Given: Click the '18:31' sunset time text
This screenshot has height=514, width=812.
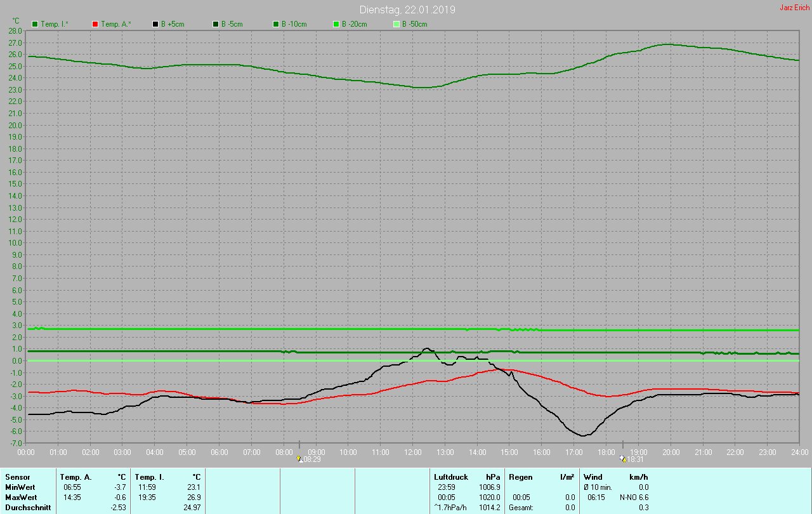Looking at the screenshot, I should (x=636, y=459).
